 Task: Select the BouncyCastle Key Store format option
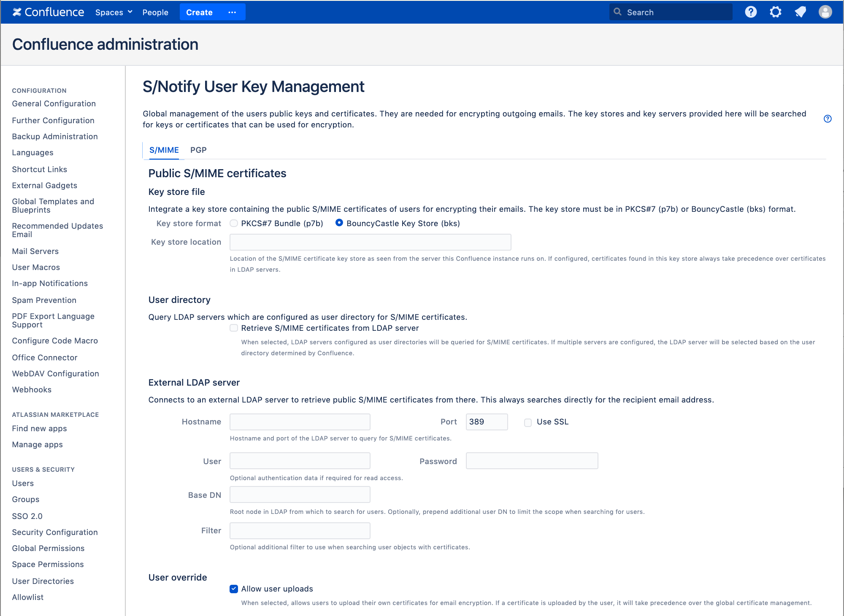click(x=340, y=223)
